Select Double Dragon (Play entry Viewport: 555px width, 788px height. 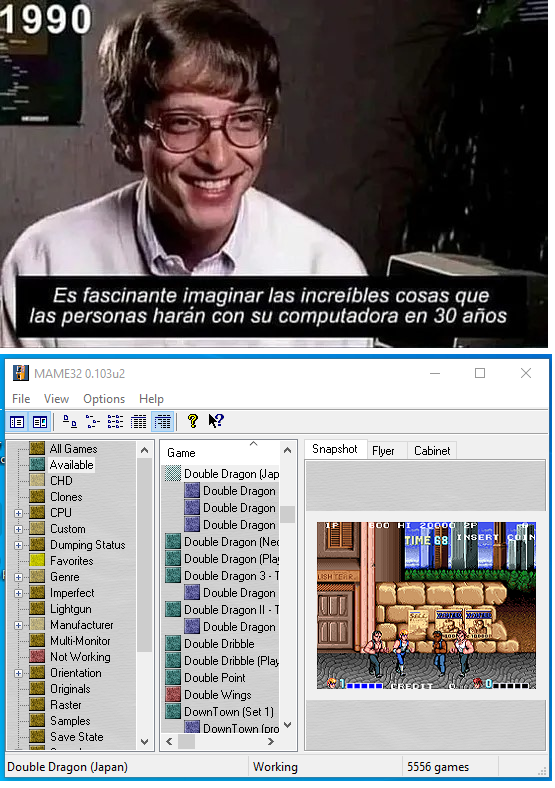coord(231,559)
